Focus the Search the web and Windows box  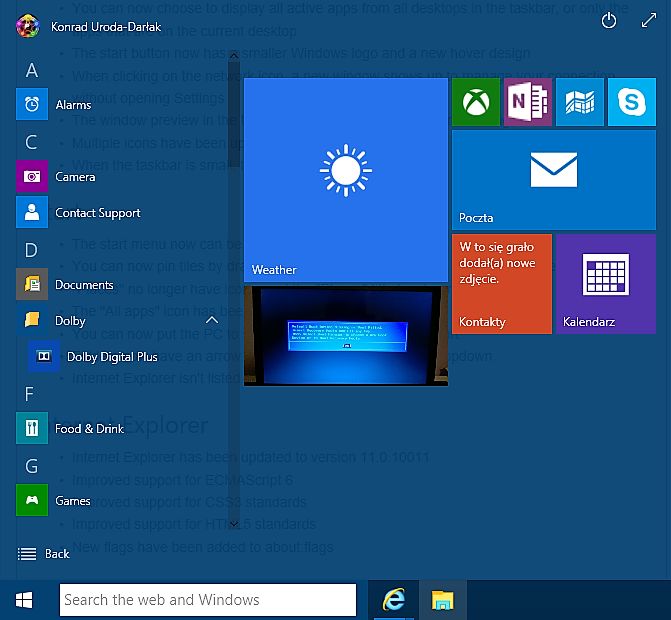(208, 600)
